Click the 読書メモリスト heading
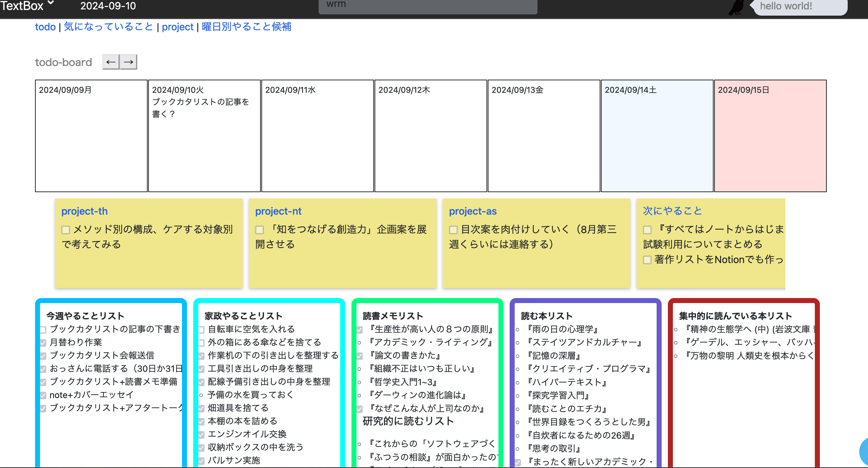The width and height of the screenshot is (868, 468). (x=393, y=316)
